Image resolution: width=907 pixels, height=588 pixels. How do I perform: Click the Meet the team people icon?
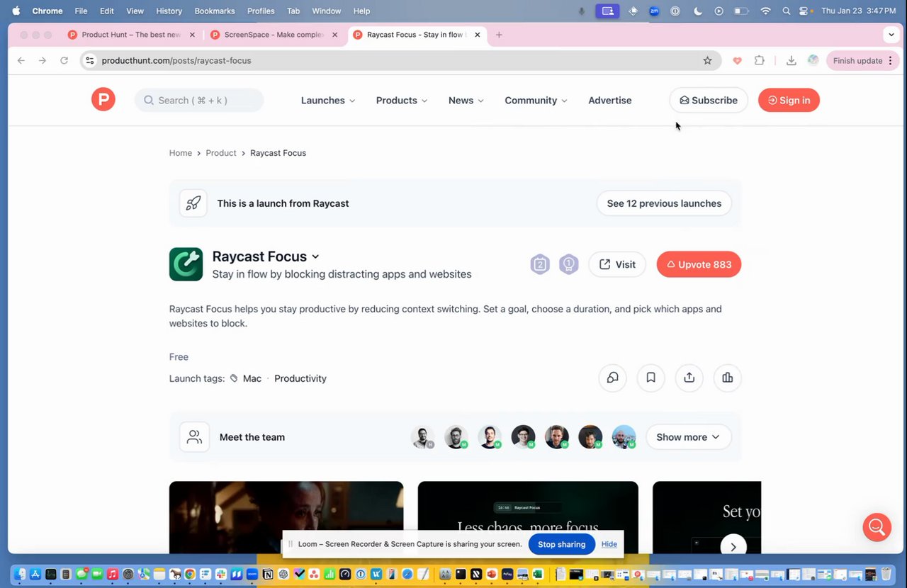pyautogui.click(x=194, y=437)
